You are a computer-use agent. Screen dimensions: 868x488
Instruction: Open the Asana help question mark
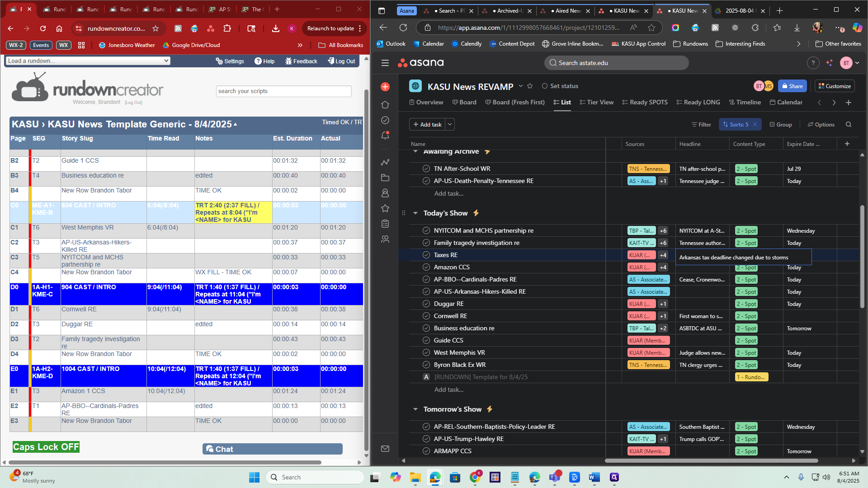point(813,63)
